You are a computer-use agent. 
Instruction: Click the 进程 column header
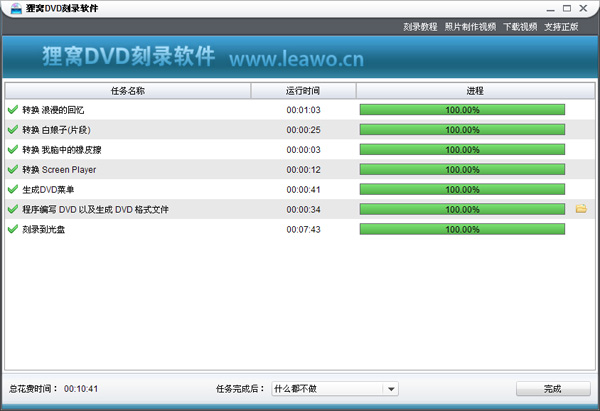click(475, 91)
